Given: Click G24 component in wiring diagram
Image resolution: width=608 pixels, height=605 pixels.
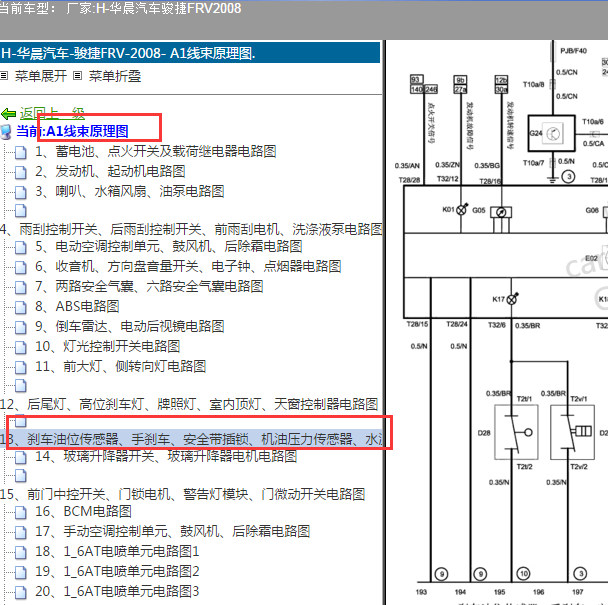Looking at the screenshot, I should (x=551, y=133).
